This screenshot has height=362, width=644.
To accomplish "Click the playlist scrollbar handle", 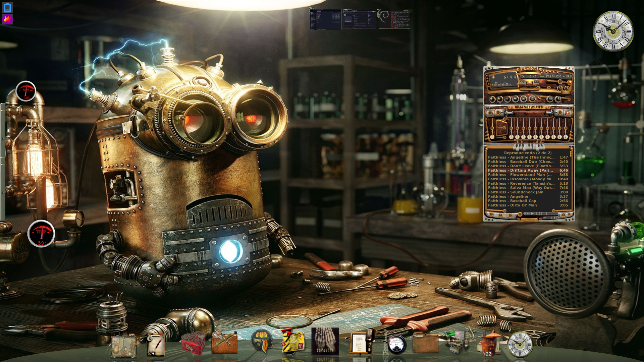I will [571, 154].
